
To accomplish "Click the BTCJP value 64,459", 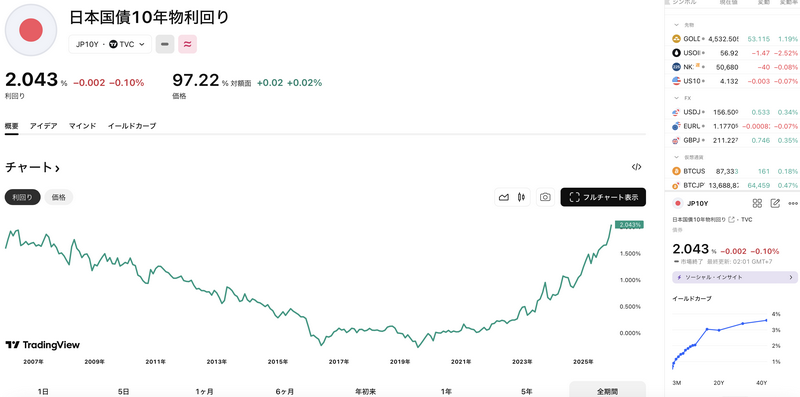I will (x=758, y=185).
